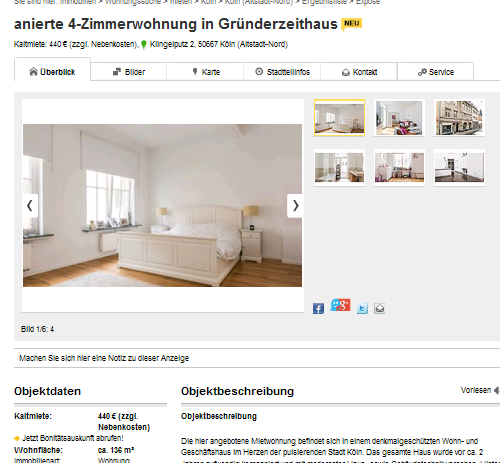Show previous photo with left arrow

30,206
